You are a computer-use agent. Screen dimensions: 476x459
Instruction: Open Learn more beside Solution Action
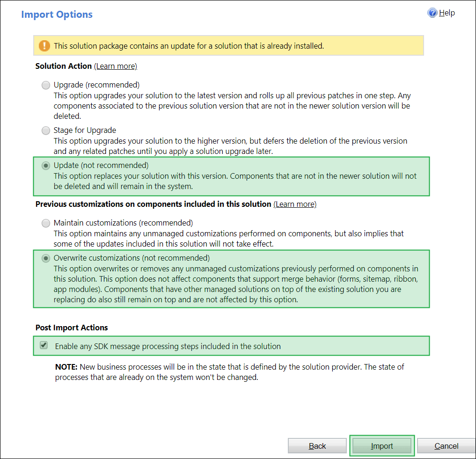116,66
